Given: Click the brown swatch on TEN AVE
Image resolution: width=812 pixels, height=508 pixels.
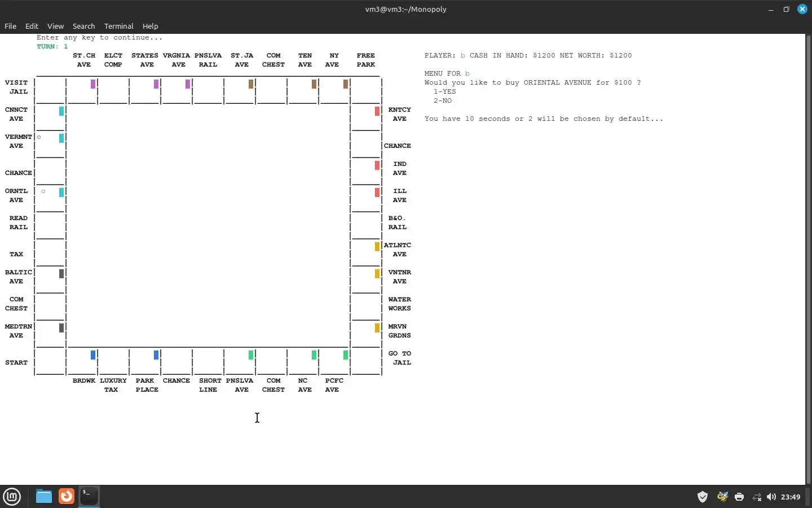Looking at the screenshot, I should [314, 84].
